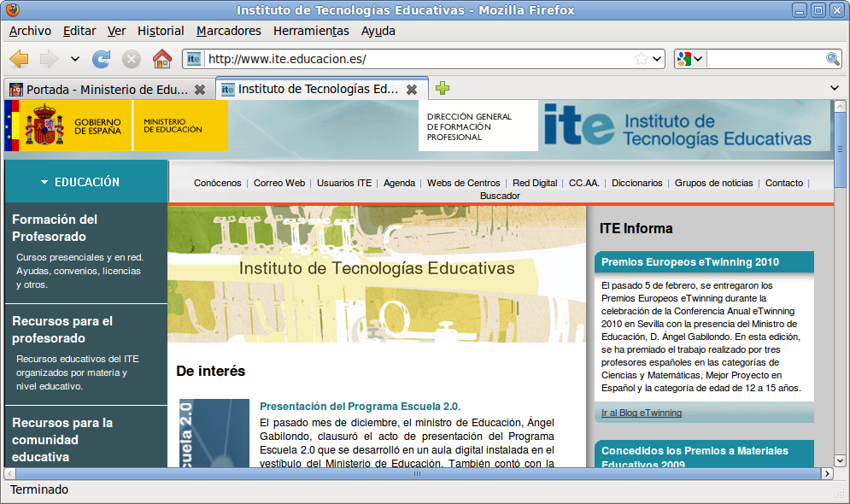Open the Archivo menu
850x504 pixels.
point(31,31)
